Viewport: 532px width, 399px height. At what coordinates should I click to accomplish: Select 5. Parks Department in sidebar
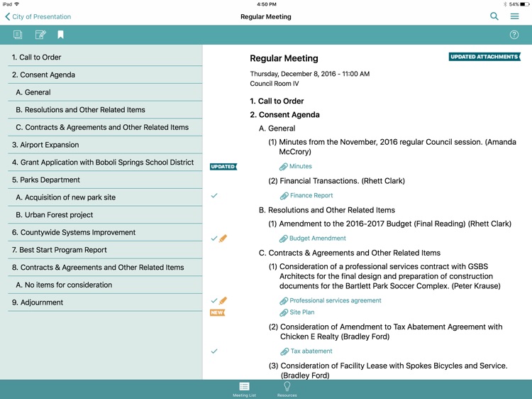coord(105,180)
